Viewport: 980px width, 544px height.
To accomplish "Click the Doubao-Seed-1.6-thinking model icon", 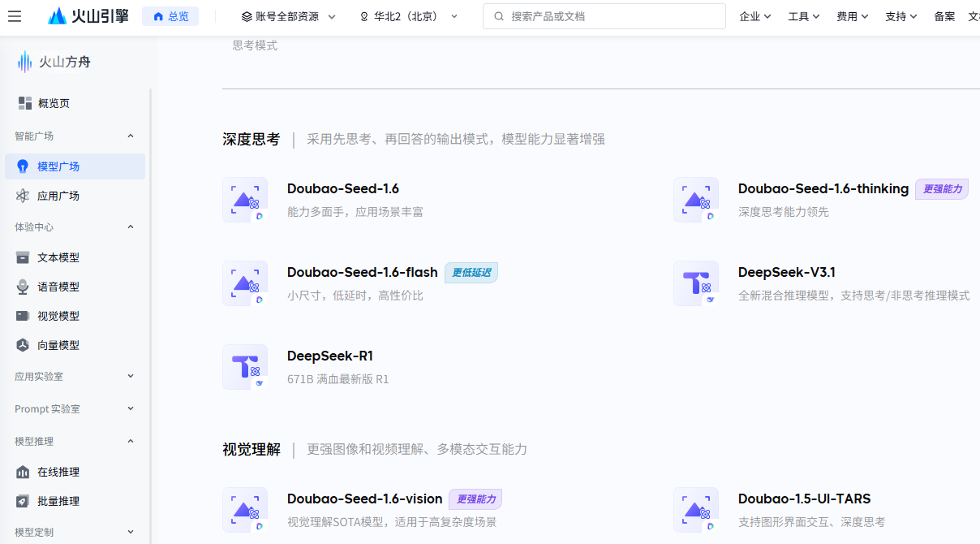I will tap(696, 200).
